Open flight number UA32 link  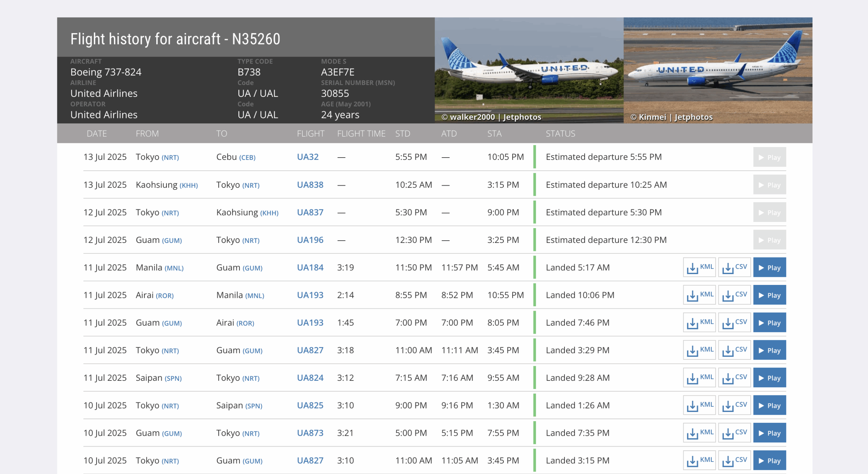[308, 157]
